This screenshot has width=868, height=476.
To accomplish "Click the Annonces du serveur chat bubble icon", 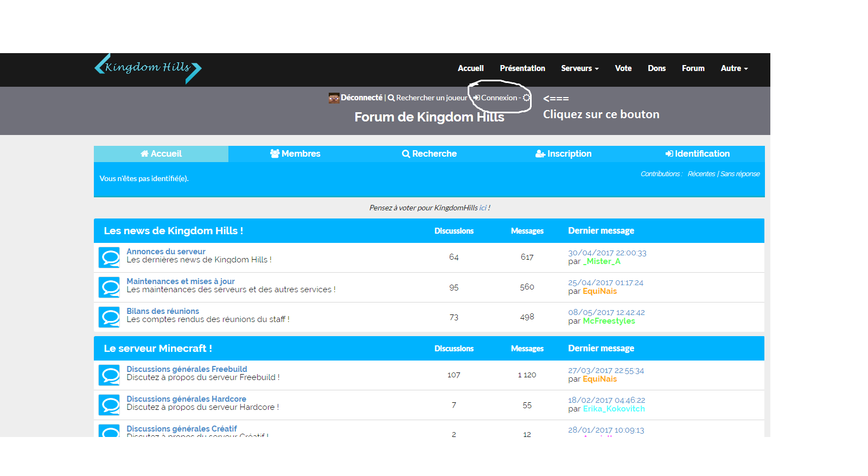I will 109,257.
